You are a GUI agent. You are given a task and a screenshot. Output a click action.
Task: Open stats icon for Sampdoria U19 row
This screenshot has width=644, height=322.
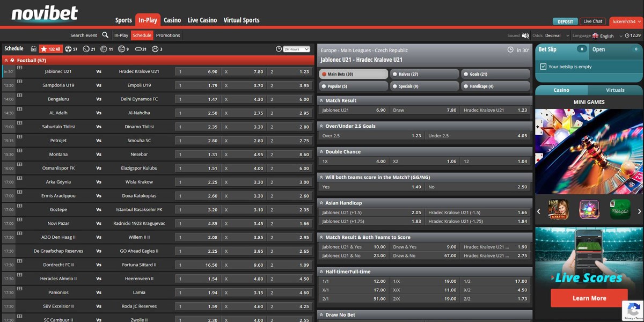[x=20, y=82]
